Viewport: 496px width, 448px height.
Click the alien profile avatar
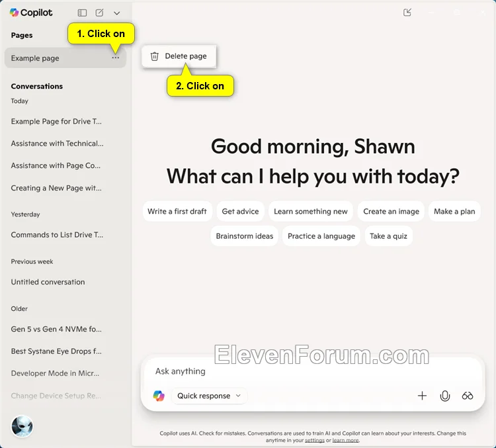(22, 426)
